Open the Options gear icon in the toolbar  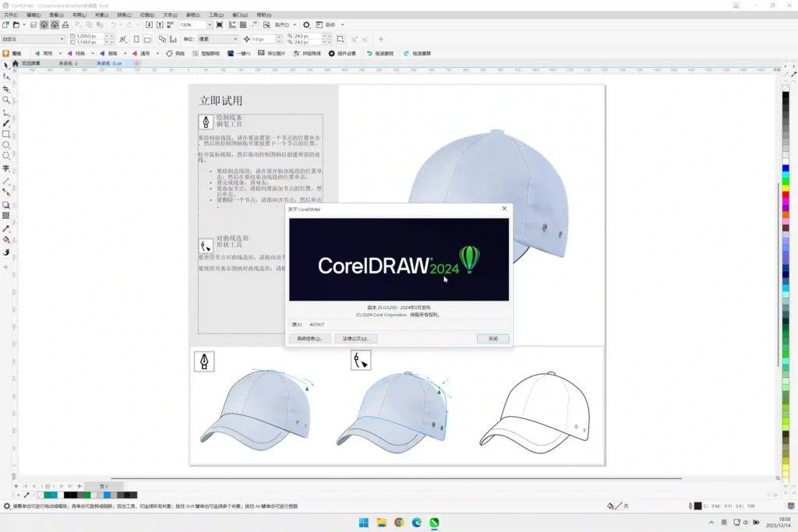(306, 25)
